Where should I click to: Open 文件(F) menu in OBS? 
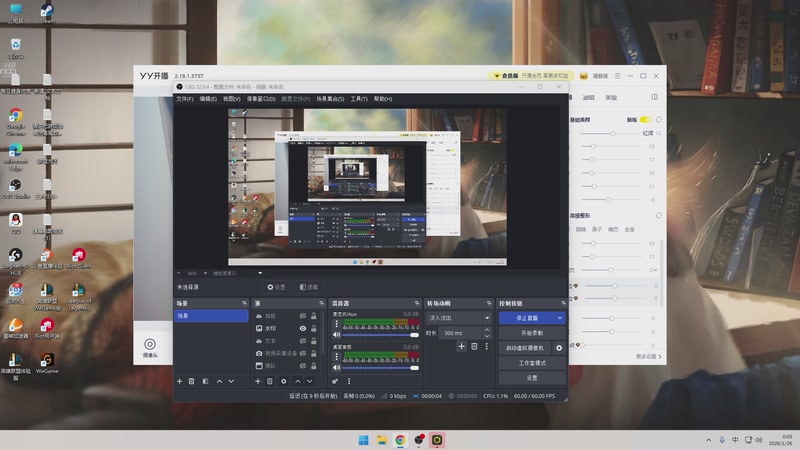click(185, 99)
